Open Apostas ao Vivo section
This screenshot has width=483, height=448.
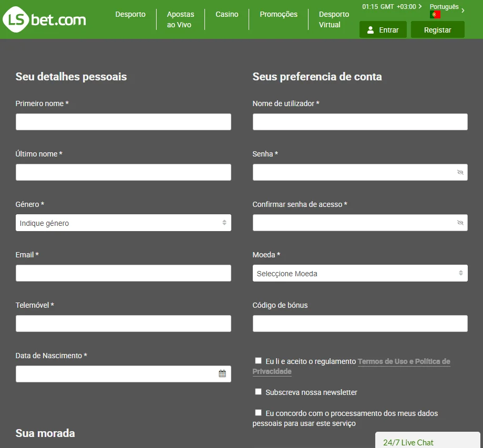[x=180, y=19]
